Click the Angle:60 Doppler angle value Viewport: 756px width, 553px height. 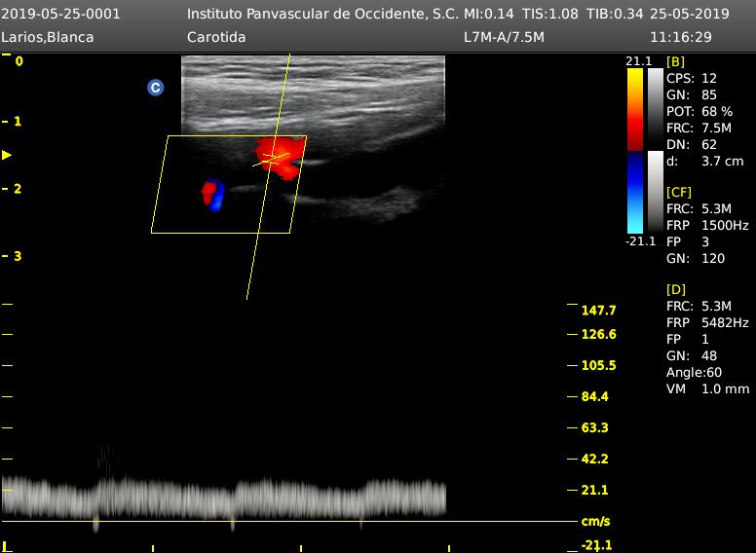click(x=695, y=372)
